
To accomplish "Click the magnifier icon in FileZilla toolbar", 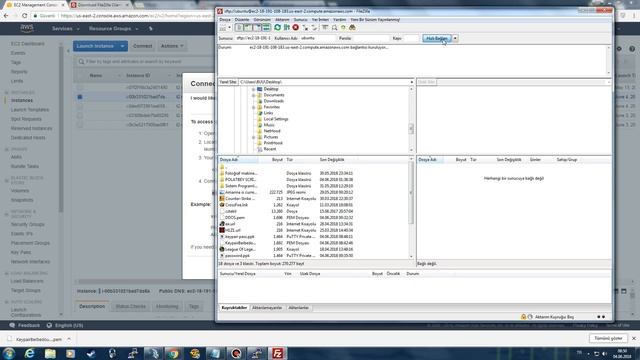I will coord(334,28).
